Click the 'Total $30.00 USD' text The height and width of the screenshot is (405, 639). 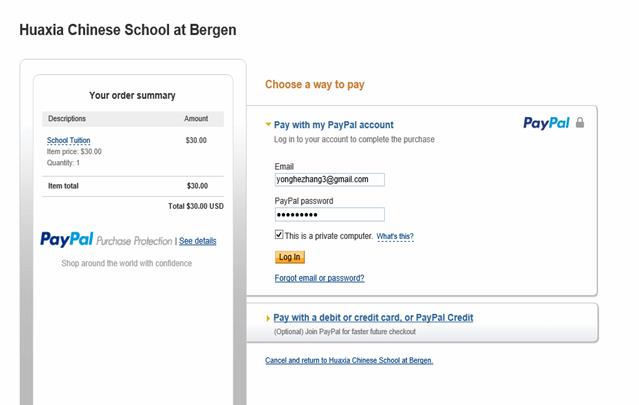pyautogui.click(x=196, y=206)
